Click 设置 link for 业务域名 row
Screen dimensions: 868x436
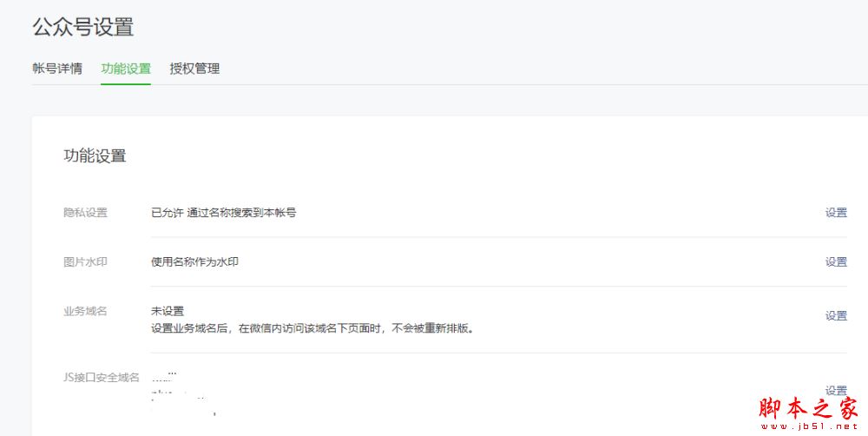[836, 316]
